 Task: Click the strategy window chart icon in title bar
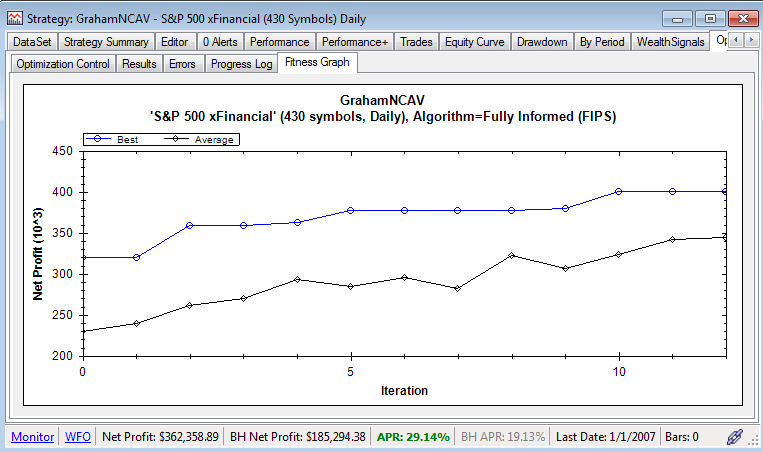[x=16, y=18]
